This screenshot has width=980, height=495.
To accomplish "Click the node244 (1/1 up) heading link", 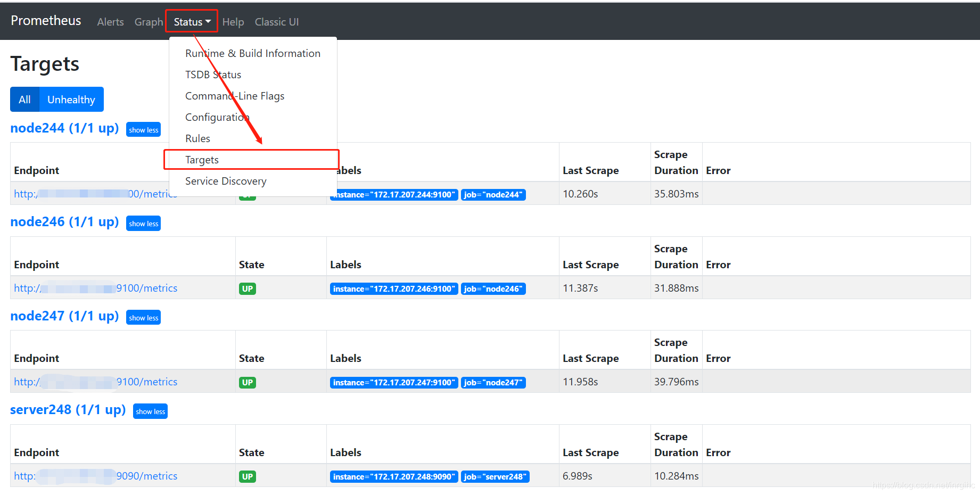I will (64, 128).
